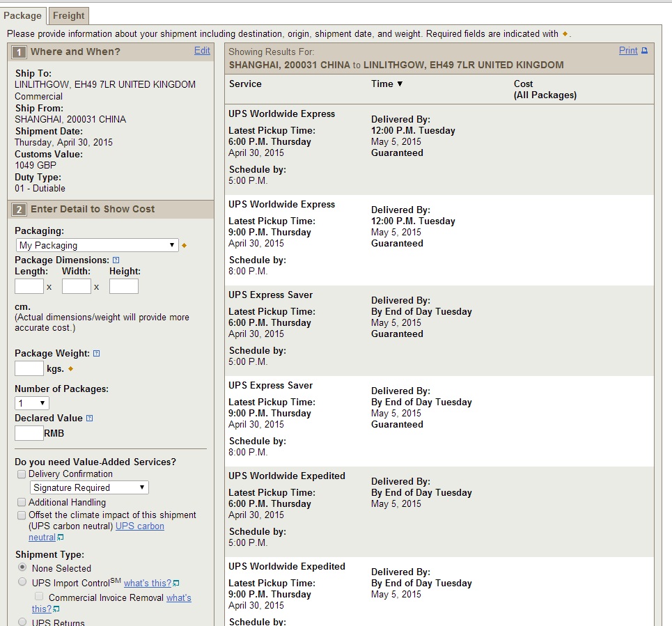This screenshot has height=626, width=672.
Task: Open Number of Packages dropdown
Action: 32,403
